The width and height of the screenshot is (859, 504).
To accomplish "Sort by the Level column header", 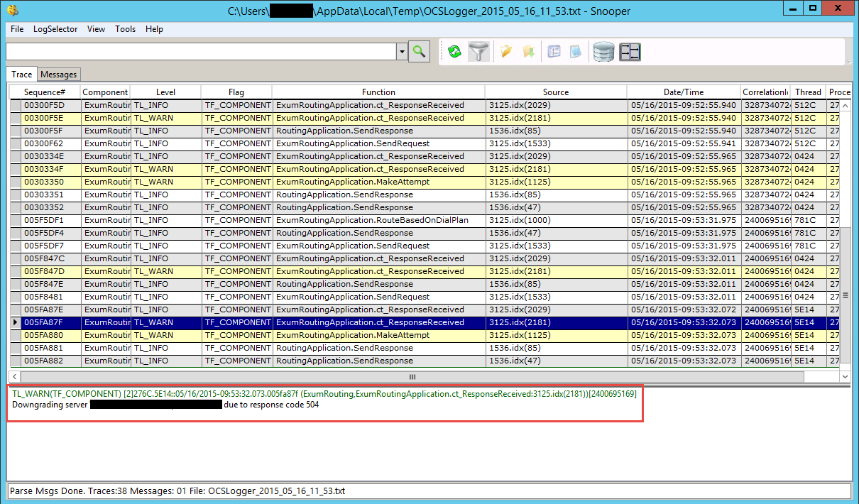I will [165, 92].
